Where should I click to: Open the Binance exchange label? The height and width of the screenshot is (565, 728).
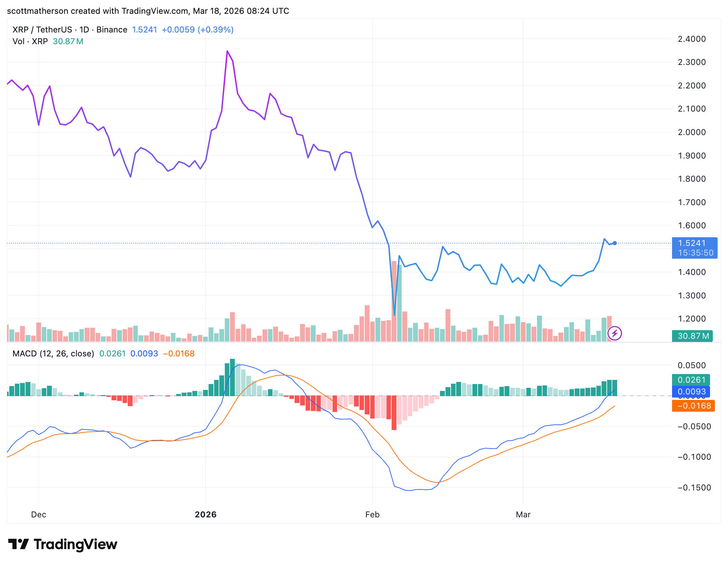point(112,30)
